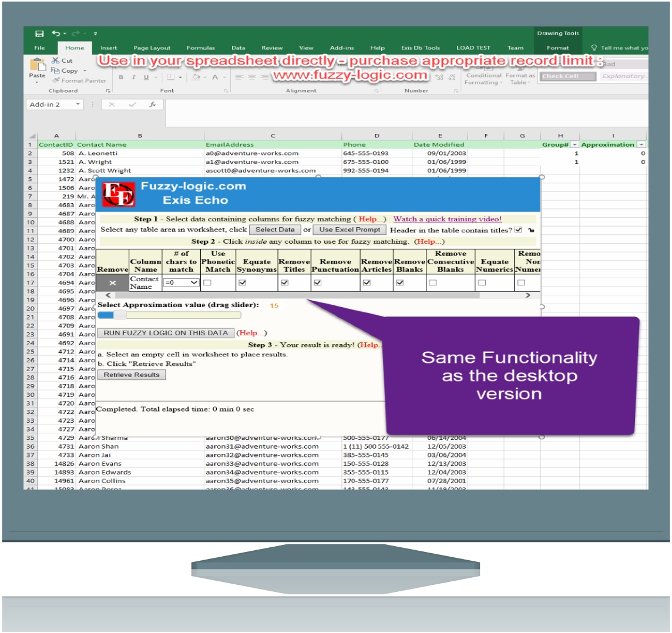The height and width of the screenshot is (633, 672).
Task: Open the Approximation column filter dropdown
Action: coord(641,145)
